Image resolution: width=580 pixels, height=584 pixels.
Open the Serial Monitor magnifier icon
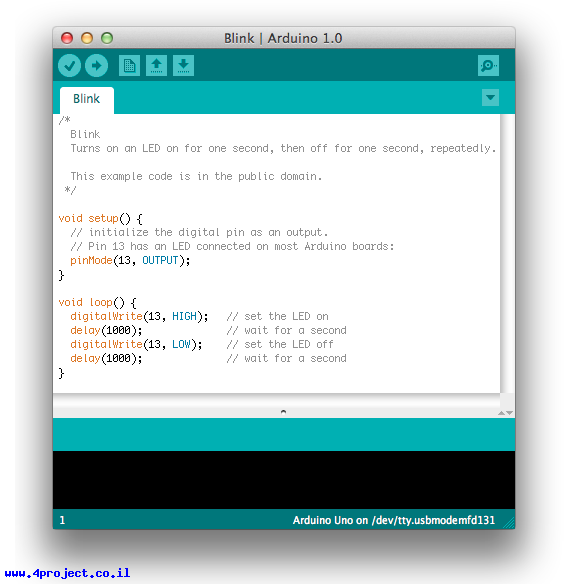(x=488, y=66)
